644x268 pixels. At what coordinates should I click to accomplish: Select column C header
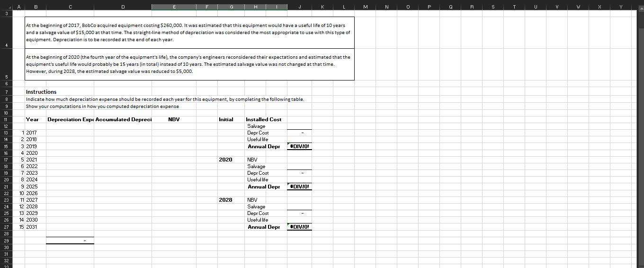coord(70,7)
